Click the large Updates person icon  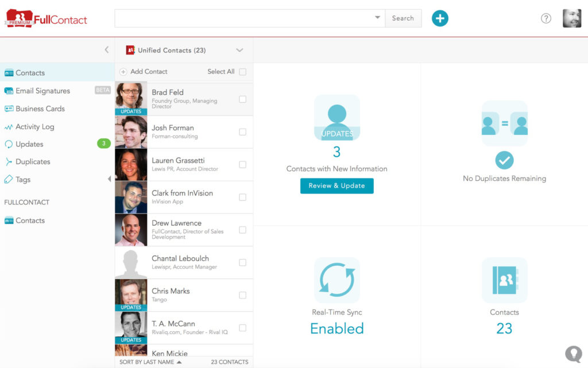(x=336, y=118)
